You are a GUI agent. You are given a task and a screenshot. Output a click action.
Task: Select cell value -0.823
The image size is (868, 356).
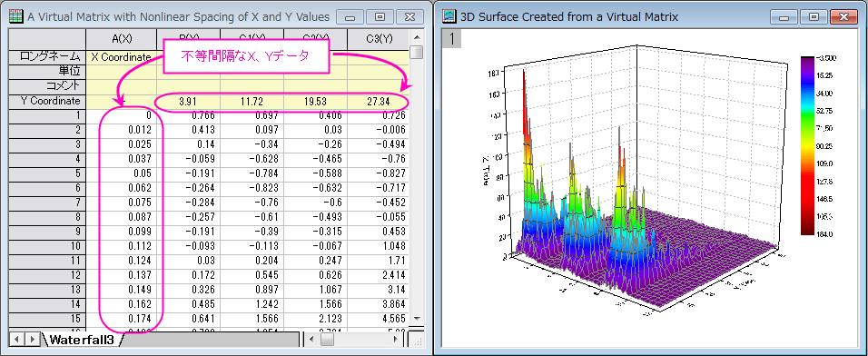pyautogui.click(x=252, y=188)
